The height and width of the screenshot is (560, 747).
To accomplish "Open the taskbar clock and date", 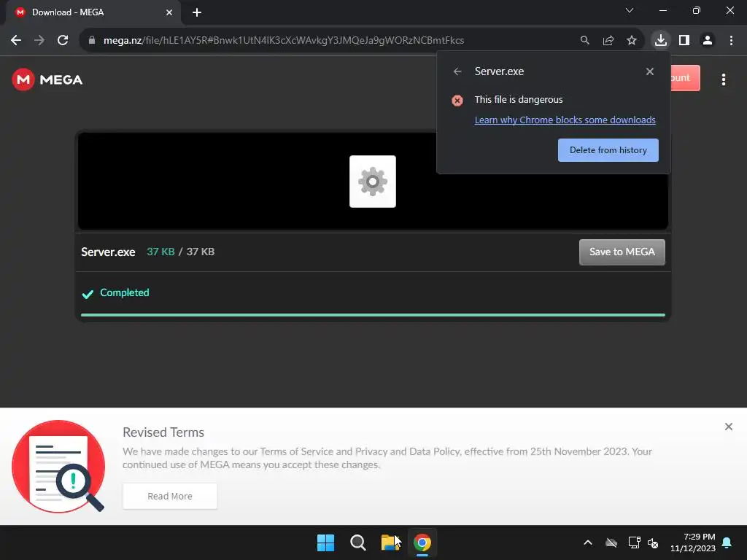I will (693, 542).
